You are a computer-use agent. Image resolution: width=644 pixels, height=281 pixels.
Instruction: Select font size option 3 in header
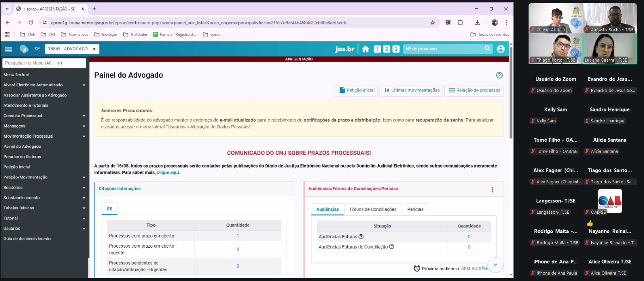pos(396,49)
